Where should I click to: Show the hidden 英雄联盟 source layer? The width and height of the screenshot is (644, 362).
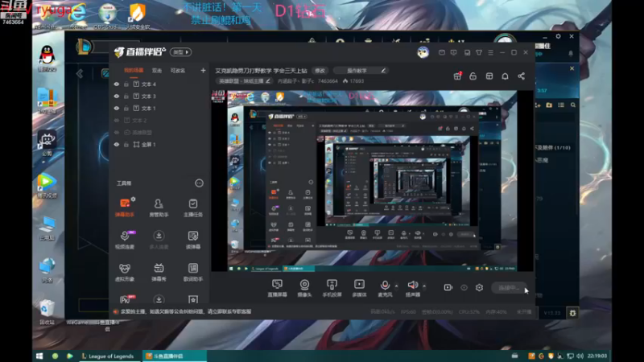pos(117,133)
